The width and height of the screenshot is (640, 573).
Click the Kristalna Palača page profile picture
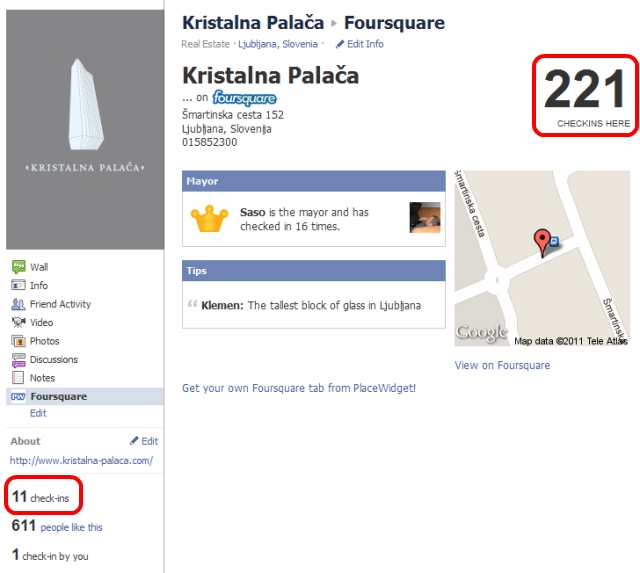(x=85, y=130)
